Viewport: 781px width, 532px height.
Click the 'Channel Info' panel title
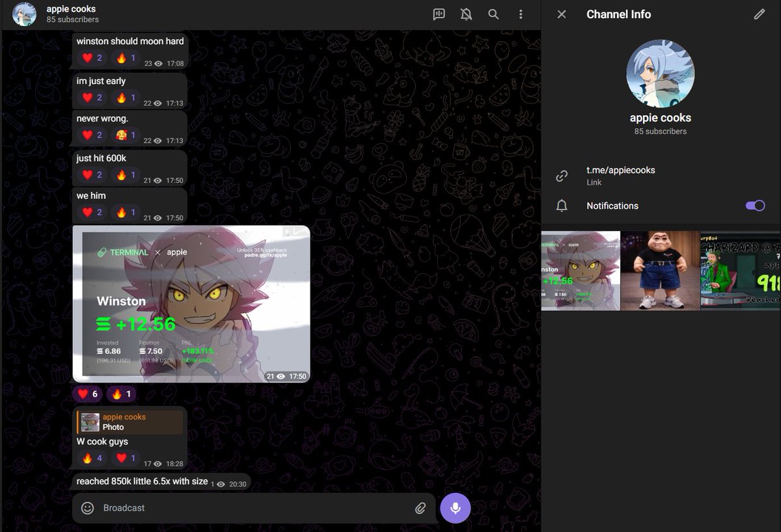[618, 14]
